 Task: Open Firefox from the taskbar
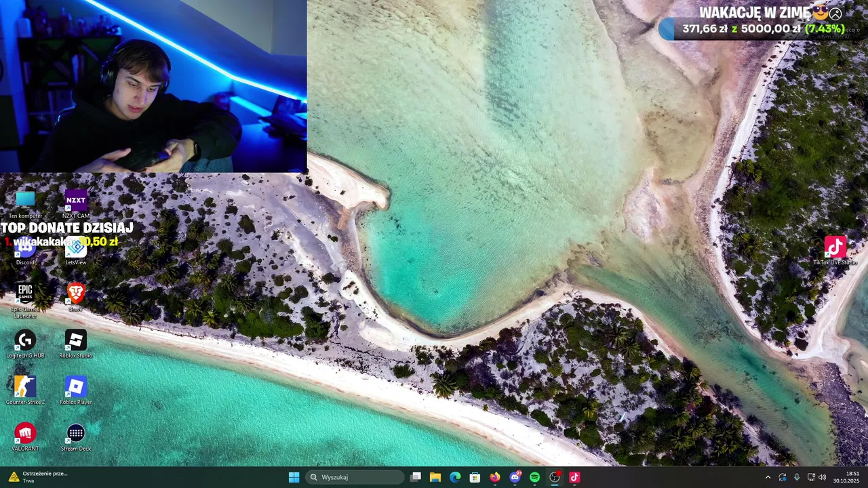click(495, 477)
